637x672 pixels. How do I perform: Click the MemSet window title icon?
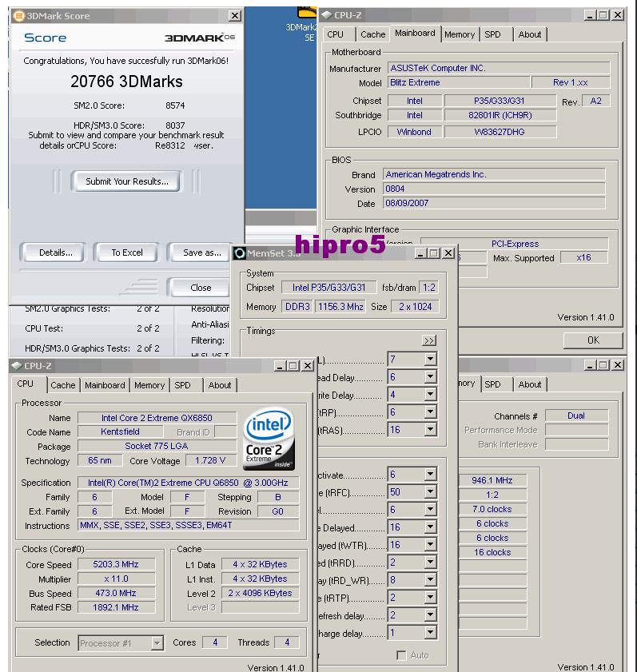(240, 253)
